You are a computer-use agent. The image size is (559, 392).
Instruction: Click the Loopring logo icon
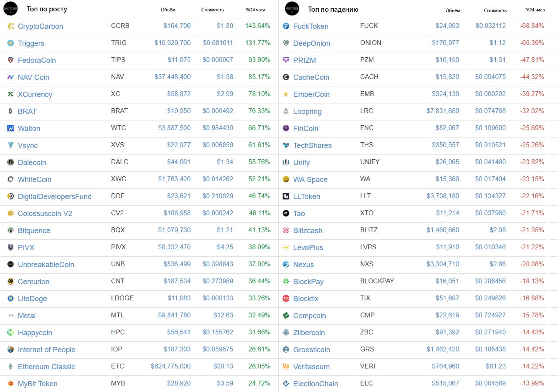[286, 111]
